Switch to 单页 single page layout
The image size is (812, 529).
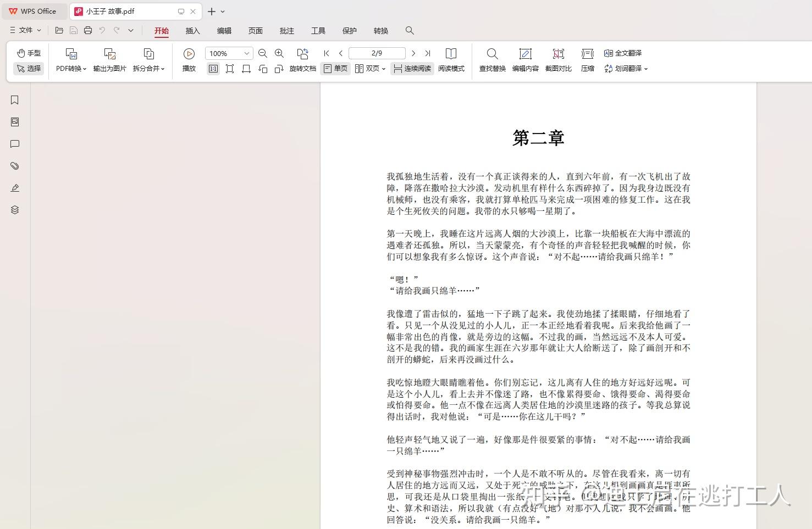335,69
